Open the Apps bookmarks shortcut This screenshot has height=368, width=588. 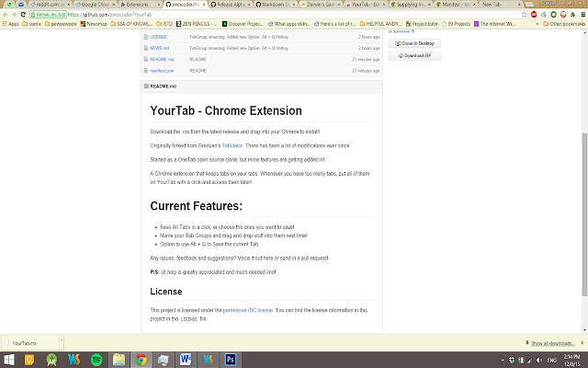pos(10,24)
